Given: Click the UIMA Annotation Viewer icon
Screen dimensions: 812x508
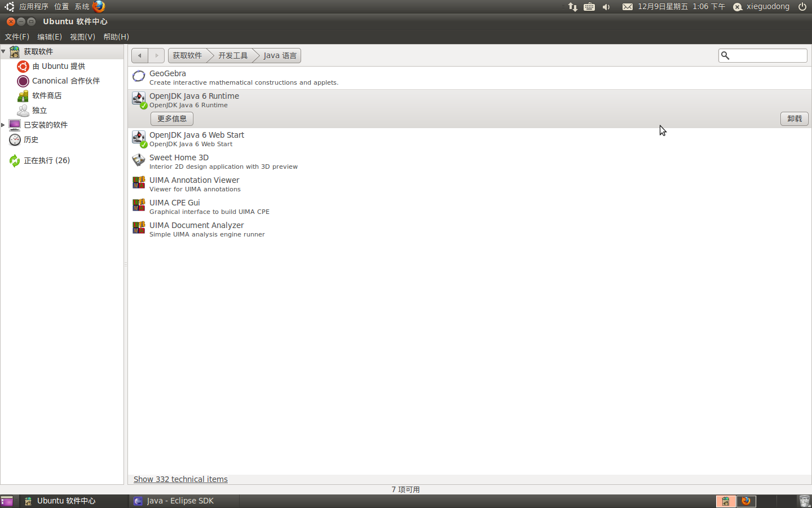Looking at the screenshot, I should (x=139, y=183).
